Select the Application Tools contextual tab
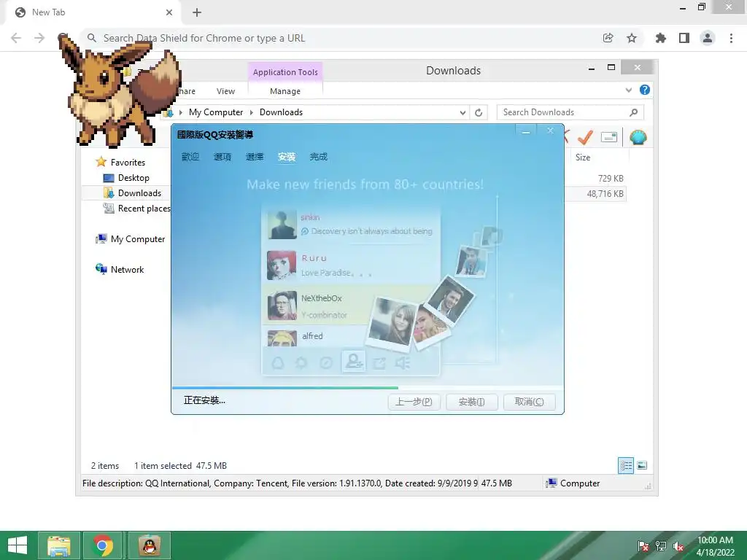Screen dimensions: 747x560 point(285,72)
